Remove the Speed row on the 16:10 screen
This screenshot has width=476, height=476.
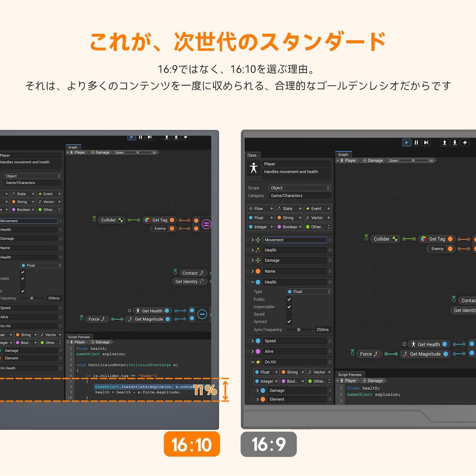(61, 308)
